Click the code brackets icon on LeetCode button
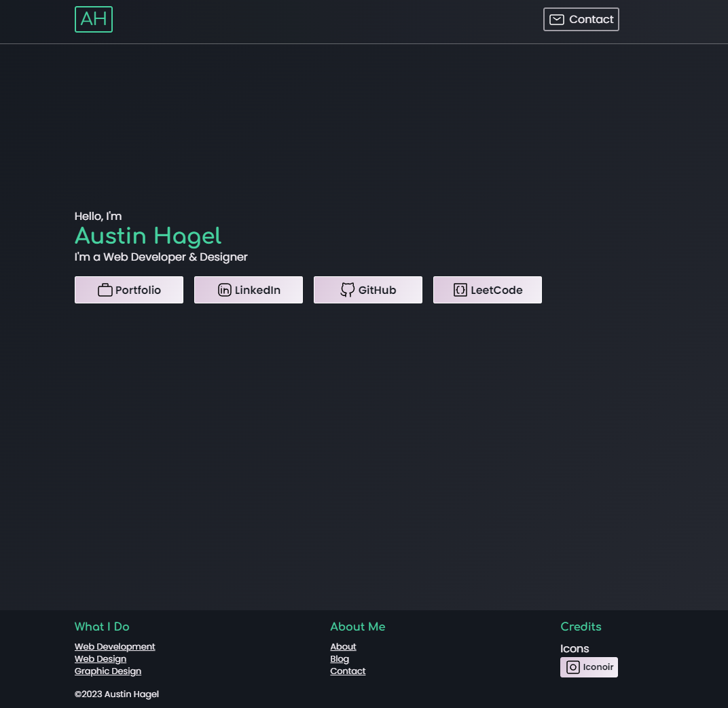The height and width of the screenshot is (708, 728). point(460,289)
